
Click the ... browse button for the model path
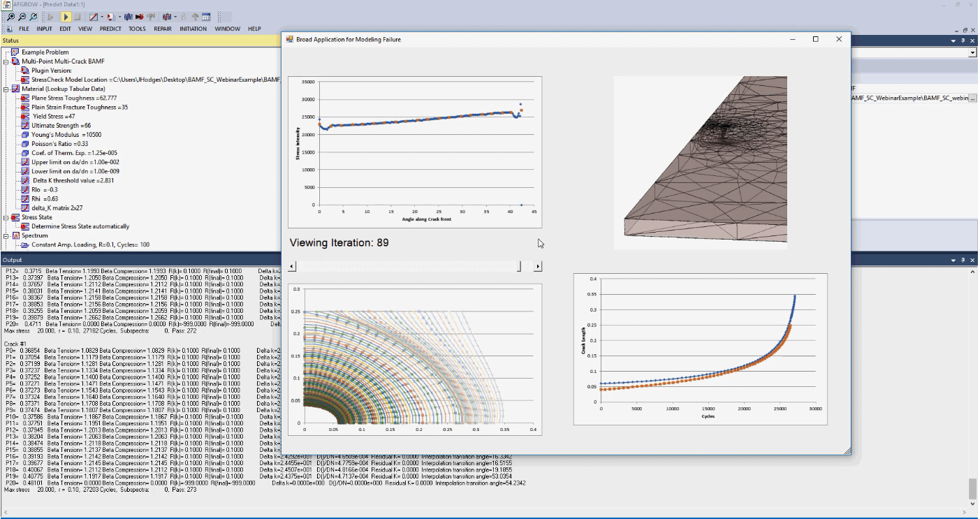click(972, 98)
